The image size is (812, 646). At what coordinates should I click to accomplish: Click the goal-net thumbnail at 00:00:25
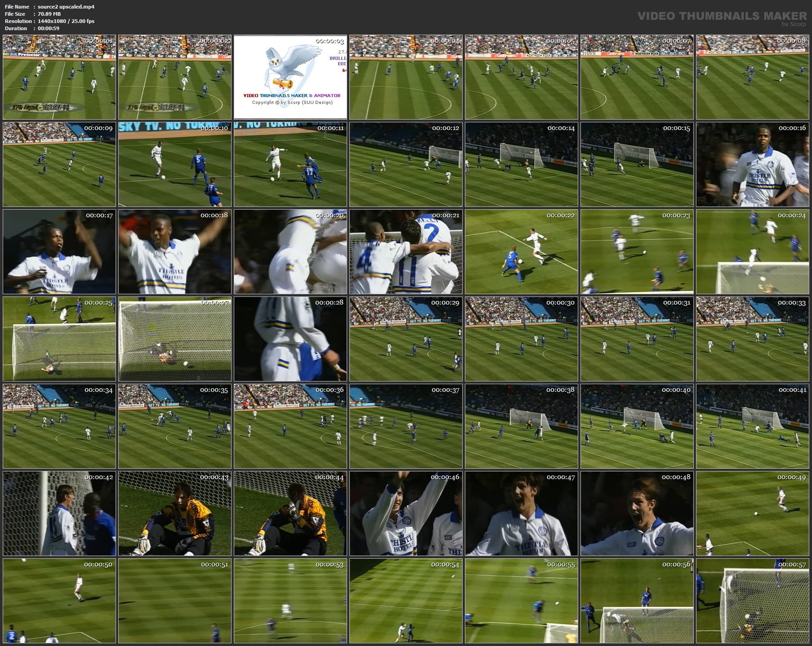pyautogui.click(x=58, y=339)
